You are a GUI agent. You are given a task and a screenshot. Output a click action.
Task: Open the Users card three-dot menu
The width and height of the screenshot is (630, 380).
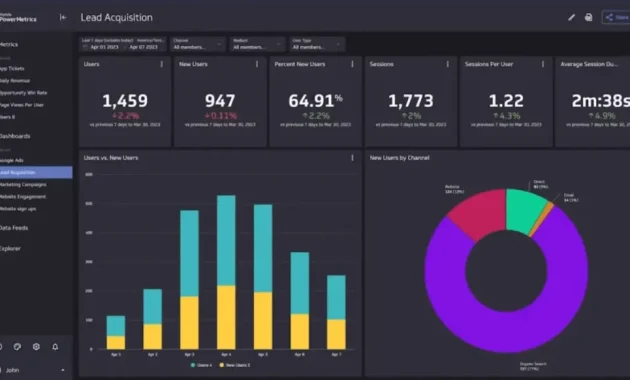point(162,64)
